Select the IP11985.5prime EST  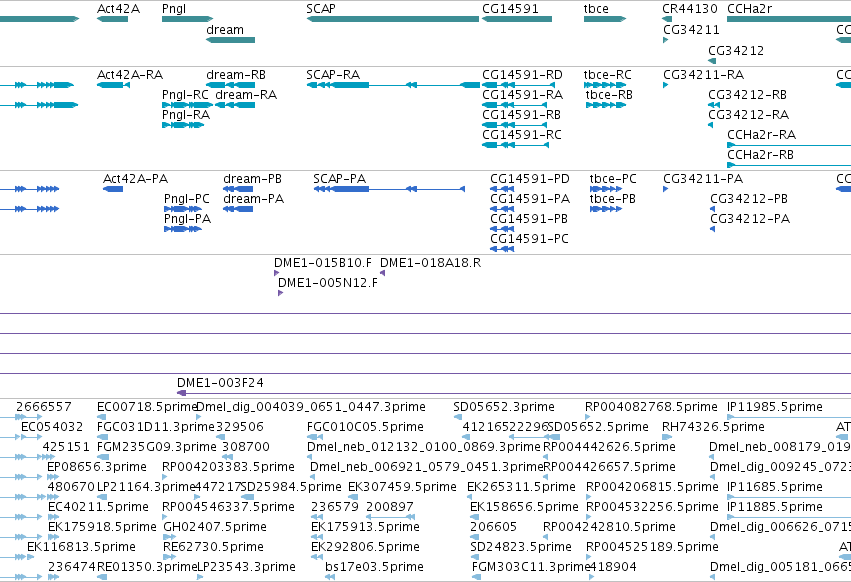click(789, 417)
